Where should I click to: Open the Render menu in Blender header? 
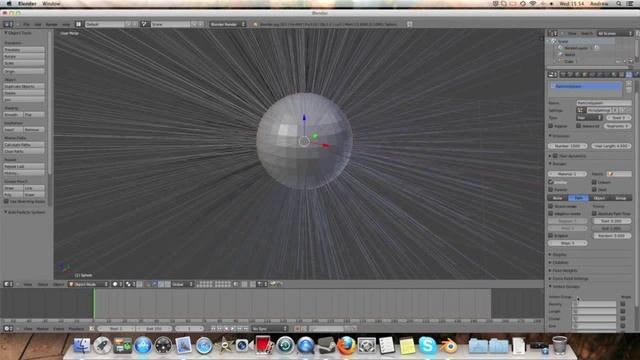[x=51, y=24]
